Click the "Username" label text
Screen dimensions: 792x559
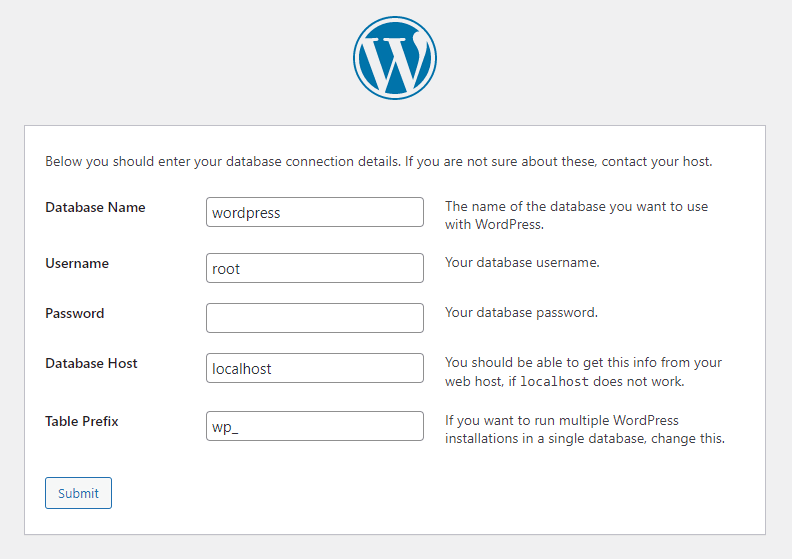[77, 263]
